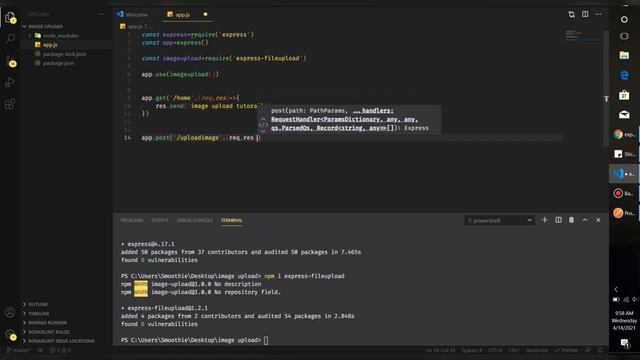This screenshot has width=640, height=360.
Task: Click the minimap code preview
Action: click(x=582, y=35)
